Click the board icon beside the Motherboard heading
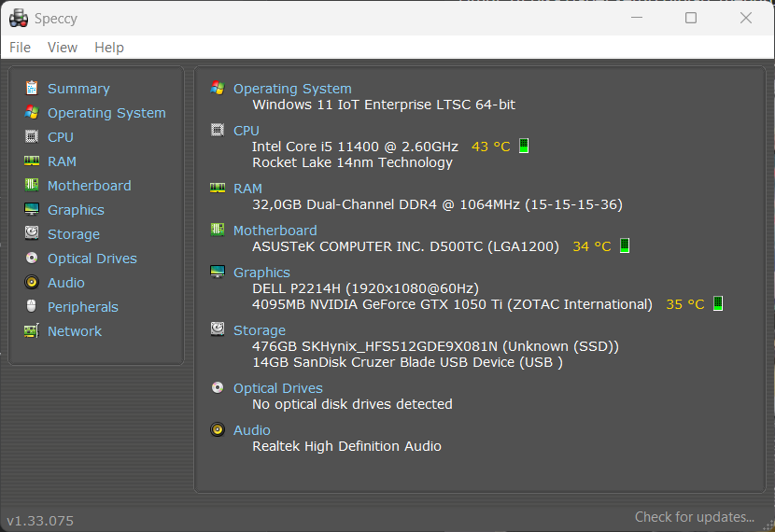The width and height of the screenshot is (775, 532). pyautogui.click(x=218, y=230)
